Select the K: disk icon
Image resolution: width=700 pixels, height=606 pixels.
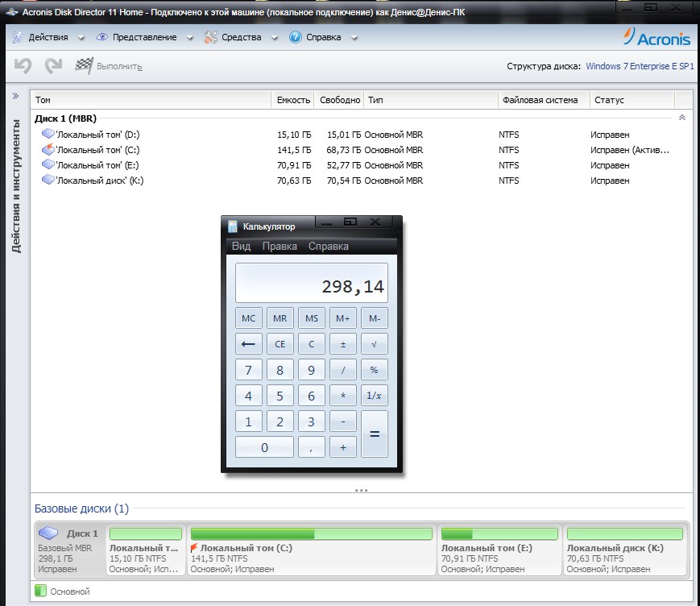48,180
